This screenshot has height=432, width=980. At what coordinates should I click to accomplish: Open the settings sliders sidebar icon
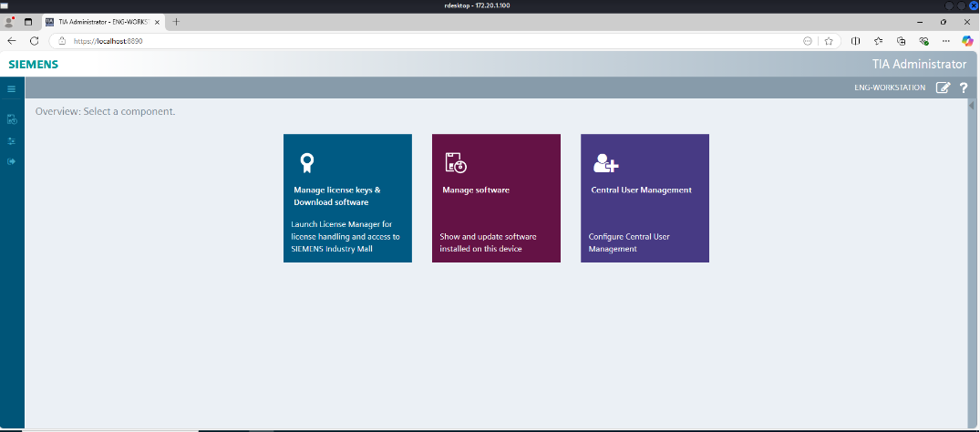[x=11, y=141]
